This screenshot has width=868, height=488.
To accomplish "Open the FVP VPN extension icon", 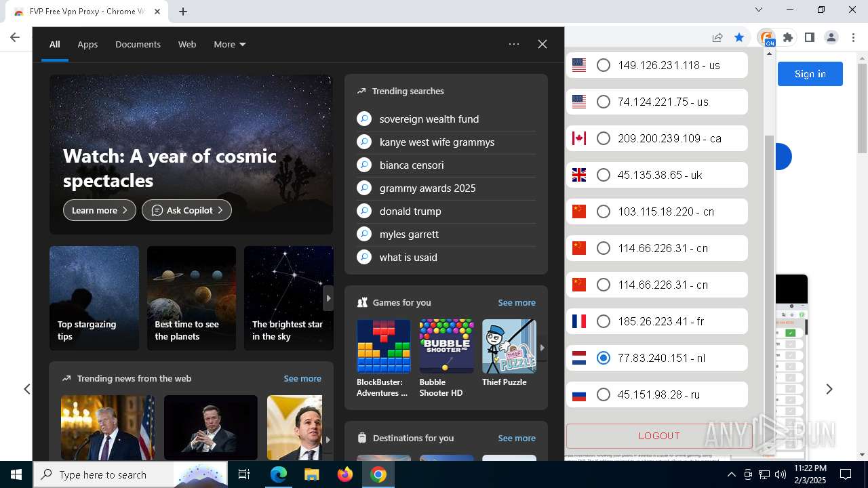I will coord(766,38).
